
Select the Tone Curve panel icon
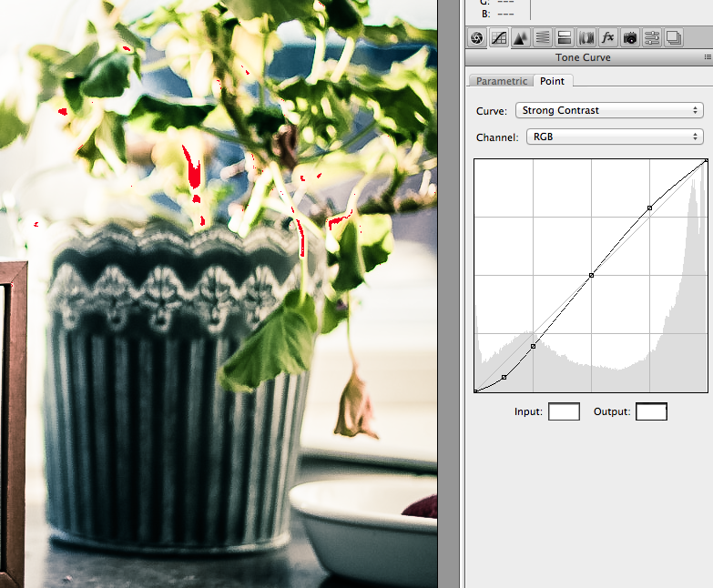(x=499, y=37)
